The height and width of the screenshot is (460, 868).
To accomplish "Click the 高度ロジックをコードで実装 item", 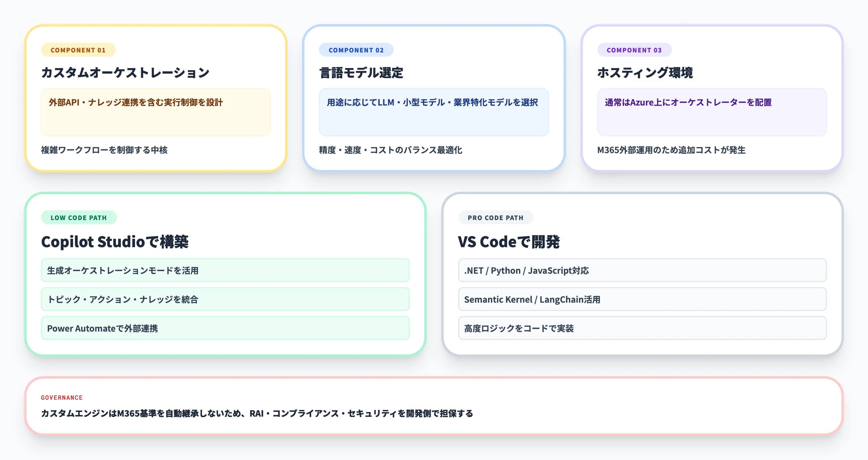I will 642,328.
